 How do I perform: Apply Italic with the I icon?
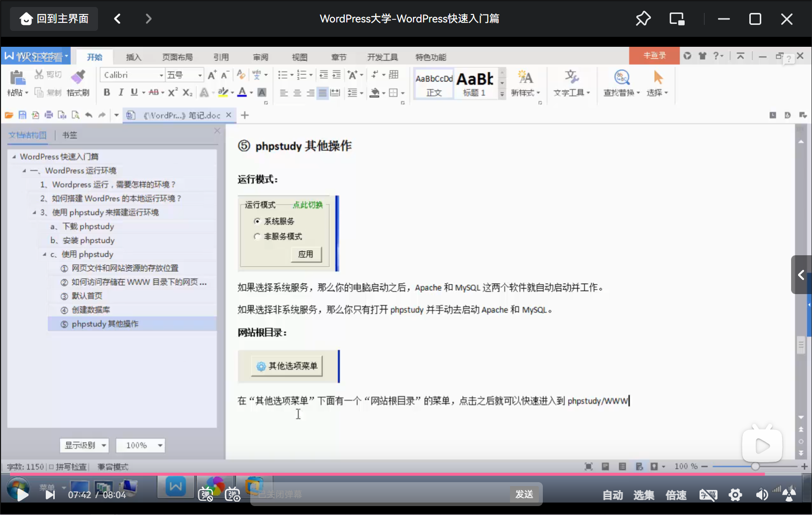(120, 93)
